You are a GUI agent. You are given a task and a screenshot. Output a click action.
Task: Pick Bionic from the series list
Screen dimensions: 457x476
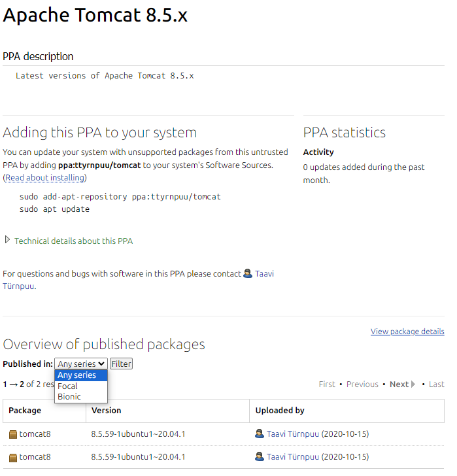(x=69, y=396)
